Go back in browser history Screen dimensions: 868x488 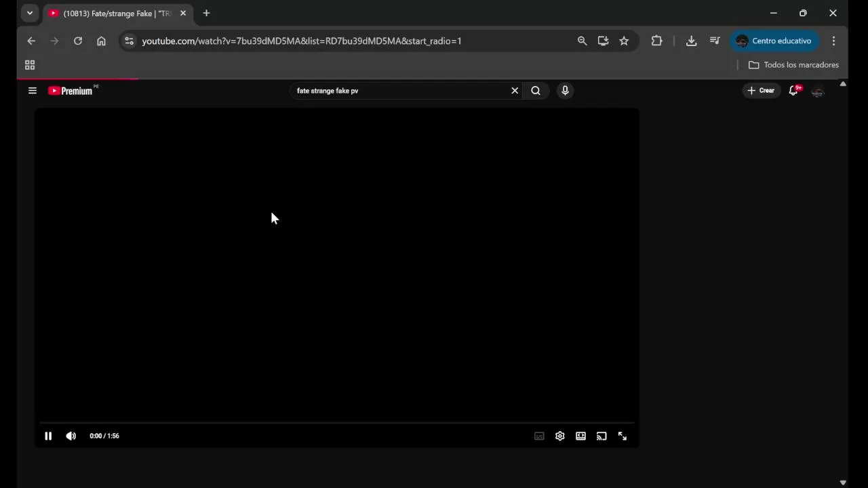(x=31, y=41)
